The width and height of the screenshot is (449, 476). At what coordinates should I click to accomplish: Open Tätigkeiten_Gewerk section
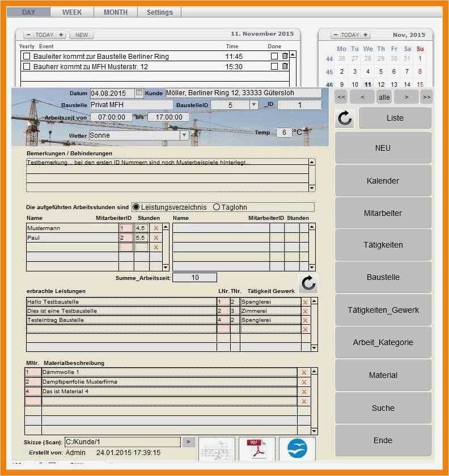[x=383, y=310]
